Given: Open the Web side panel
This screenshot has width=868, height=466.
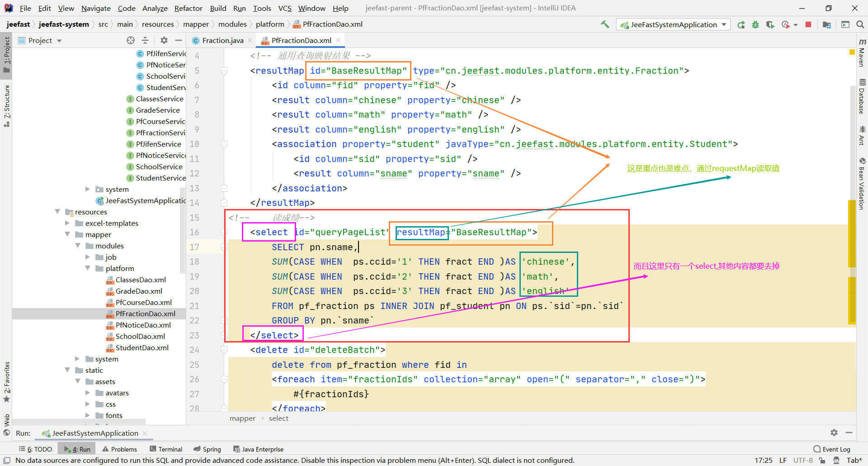Looking at the screenshot, I should pos(7,425).
